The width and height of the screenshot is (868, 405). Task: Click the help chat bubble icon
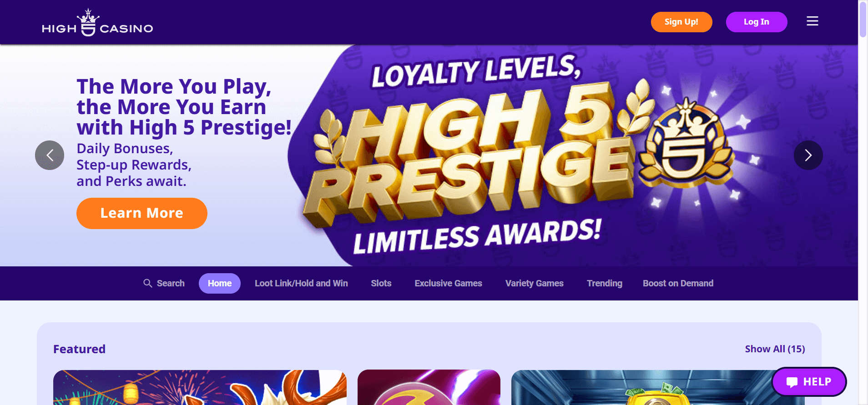pos(792,382)
